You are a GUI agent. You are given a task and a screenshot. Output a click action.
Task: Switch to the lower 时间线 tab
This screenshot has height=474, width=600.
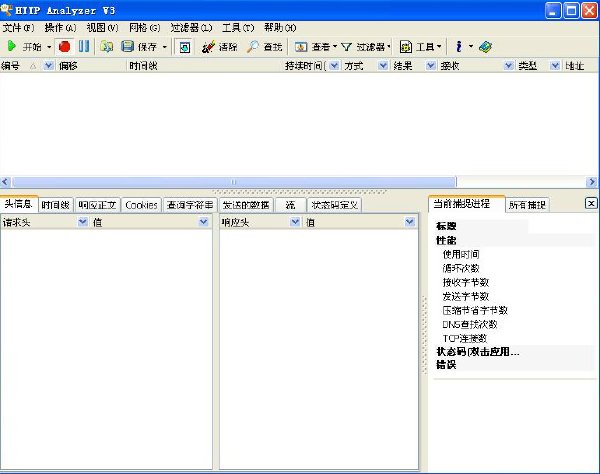click(55, 205)
